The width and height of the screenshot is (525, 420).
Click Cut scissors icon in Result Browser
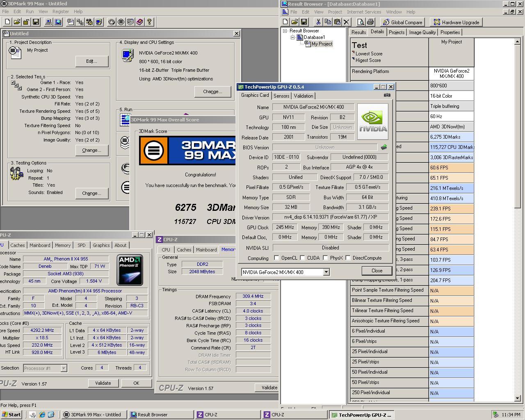coord(318,22)
